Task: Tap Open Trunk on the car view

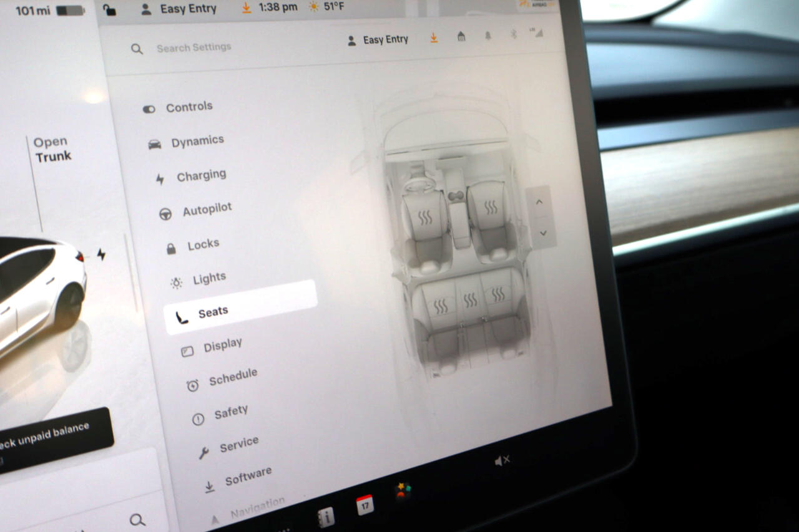Action: pyautogui.click(x=51, y=149)
